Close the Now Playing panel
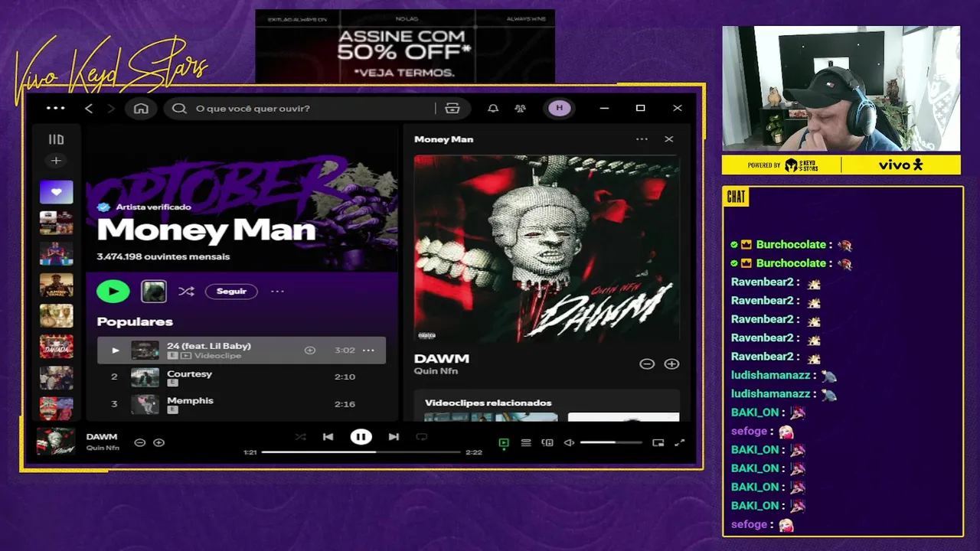This screenshot has width=980, height=551. (x=669, y=139)
